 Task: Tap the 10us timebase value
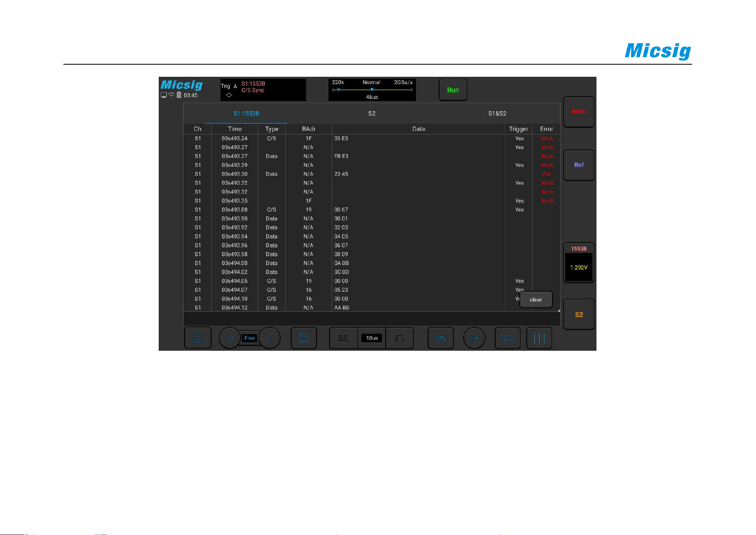pos(372,338)
